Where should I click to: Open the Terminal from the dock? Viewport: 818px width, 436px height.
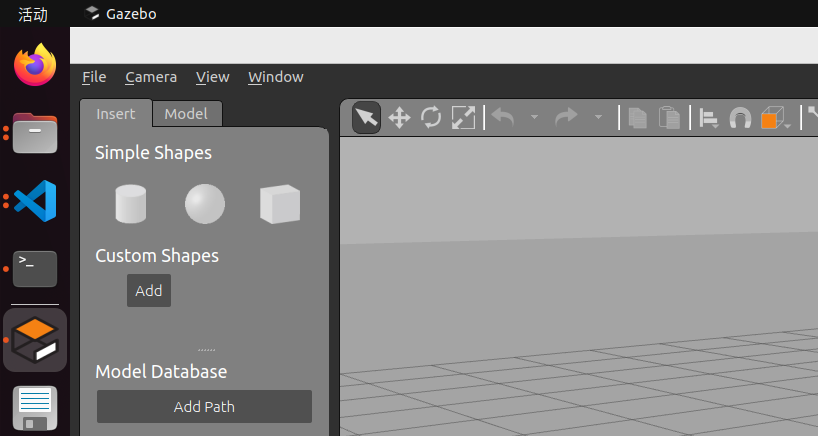pyautogui.click(x=35, y=269)
